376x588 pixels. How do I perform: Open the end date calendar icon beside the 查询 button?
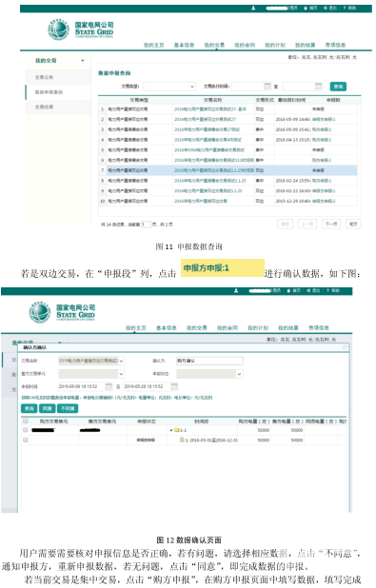click(x=318, y=87)
